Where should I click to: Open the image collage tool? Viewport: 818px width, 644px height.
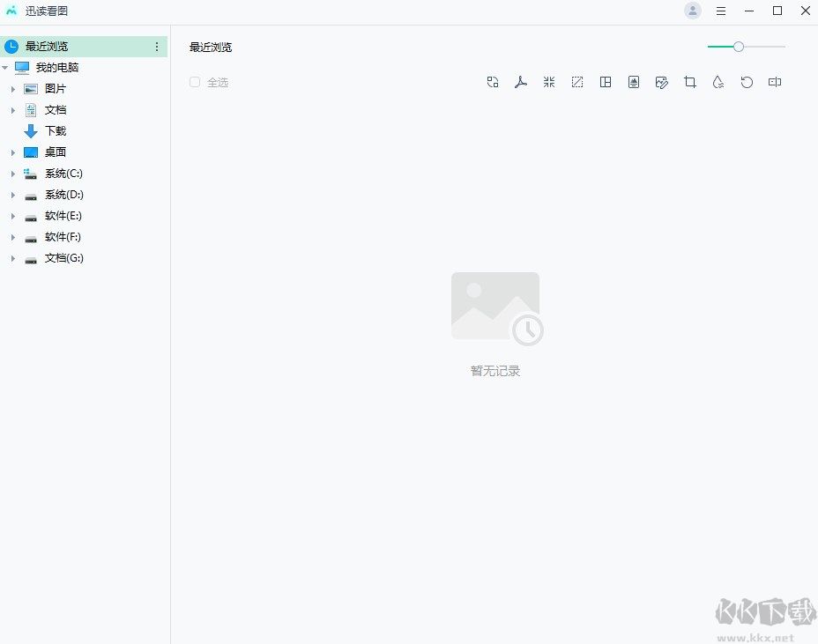pyautogui.click(x=606, y=81)
